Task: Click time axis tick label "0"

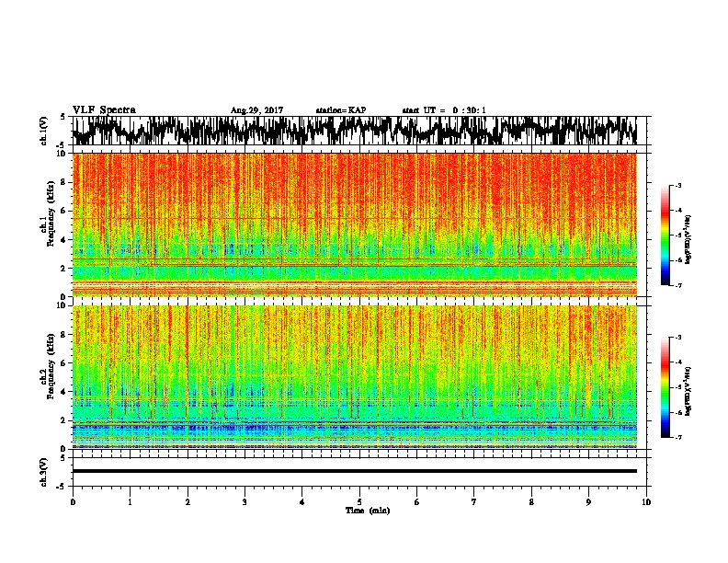Action: click(x=73, y=502)
